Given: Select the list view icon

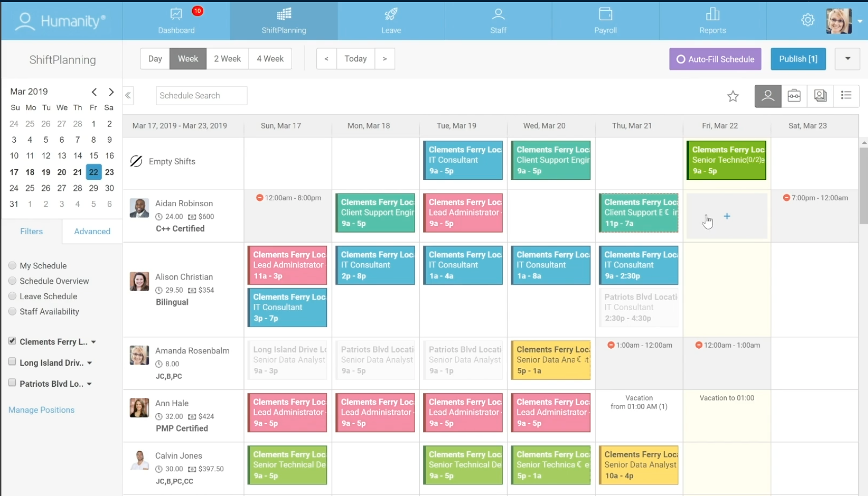Looking at the screenshot, I should tap(846, 96).
